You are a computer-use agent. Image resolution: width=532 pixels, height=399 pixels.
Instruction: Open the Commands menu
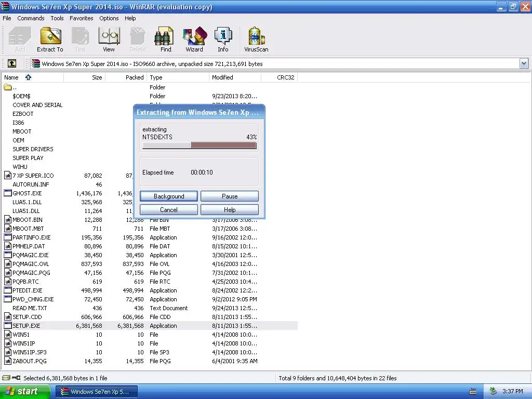point(31,18)
